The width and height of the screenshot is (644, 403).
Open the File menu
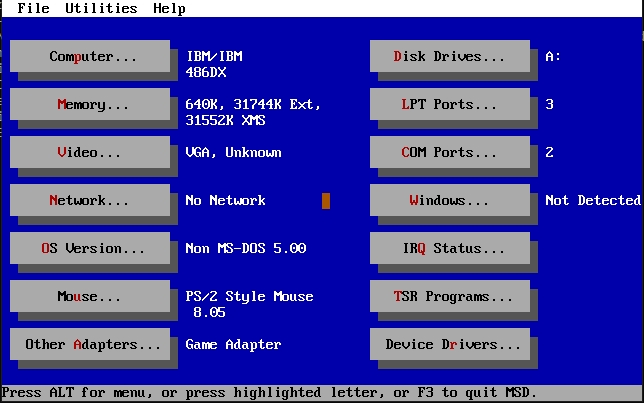pos(33,8)
